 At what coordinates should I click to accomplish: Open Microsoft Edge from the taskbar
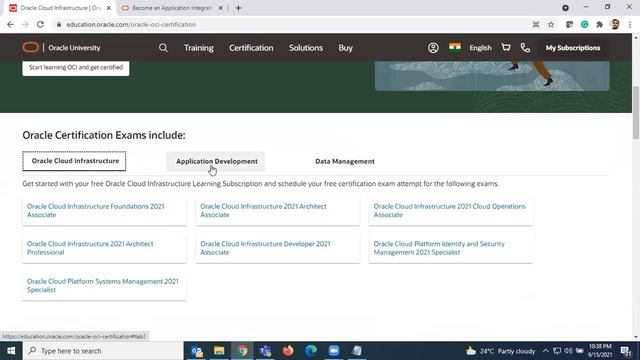pyautogui.click(x=311, y=351)
